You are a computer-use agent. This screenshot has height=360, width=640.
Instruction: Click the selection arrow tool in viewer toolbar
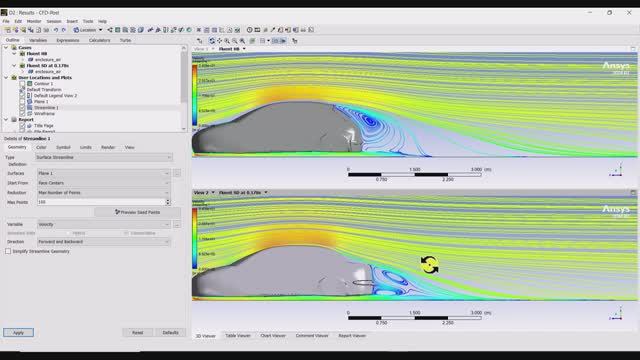click(200, 41)
